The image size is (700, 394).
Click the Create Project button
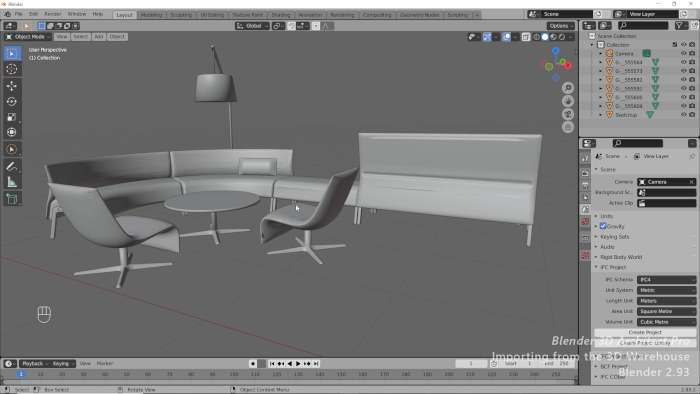(x=645, y=332)
